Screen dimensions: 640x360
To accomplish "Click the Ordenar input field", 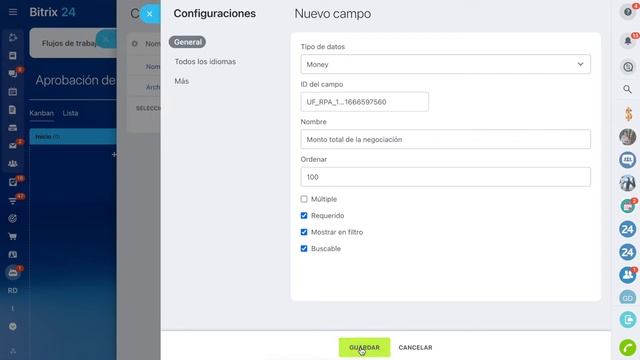I will tap(445, 177).
